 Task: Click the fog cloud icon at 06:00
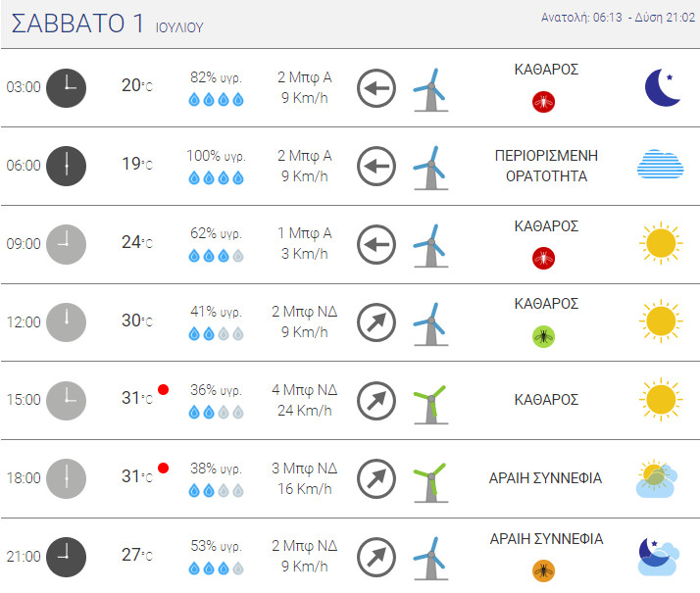(660, 165)
